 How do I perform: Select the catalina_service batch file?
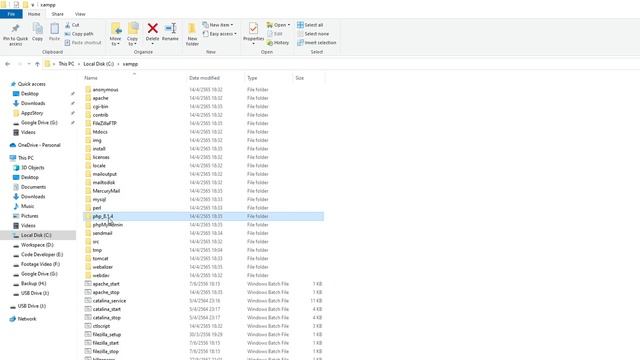(109, 301)
